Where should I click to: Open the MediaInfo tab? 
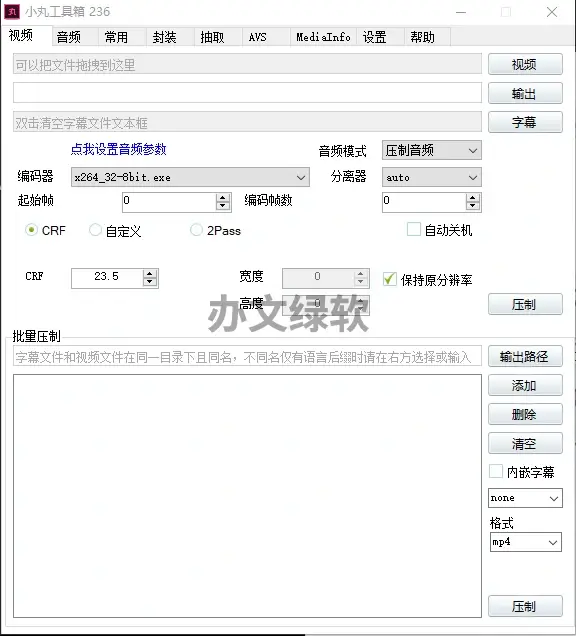tap(323, 37)
